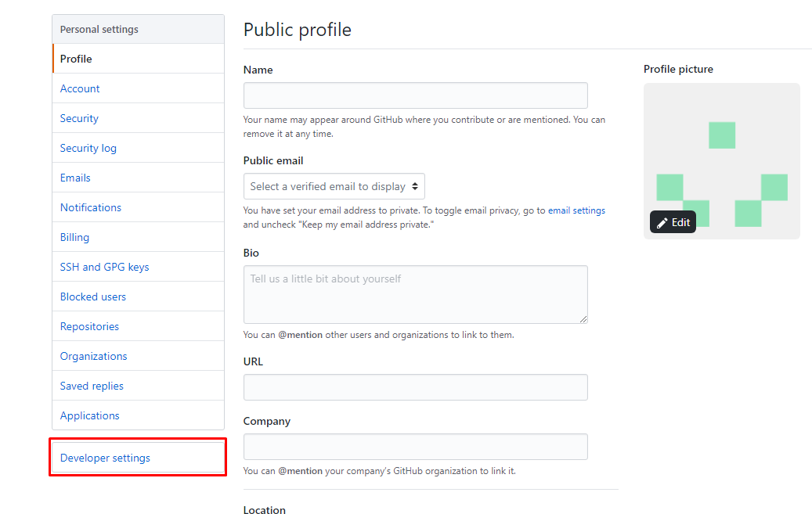Open Repositories settings

point(89,326)
